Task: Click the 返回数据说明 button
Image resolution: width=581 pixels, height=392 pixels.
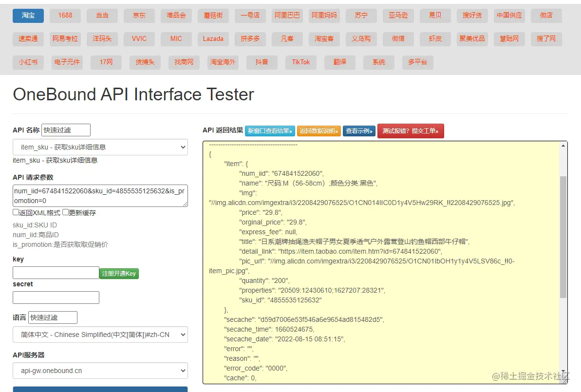Action: 319,131
